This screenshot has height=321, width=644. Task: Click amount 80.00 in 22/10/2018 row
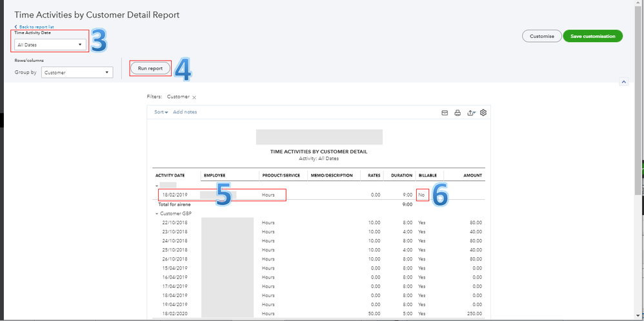pos(476,222)
